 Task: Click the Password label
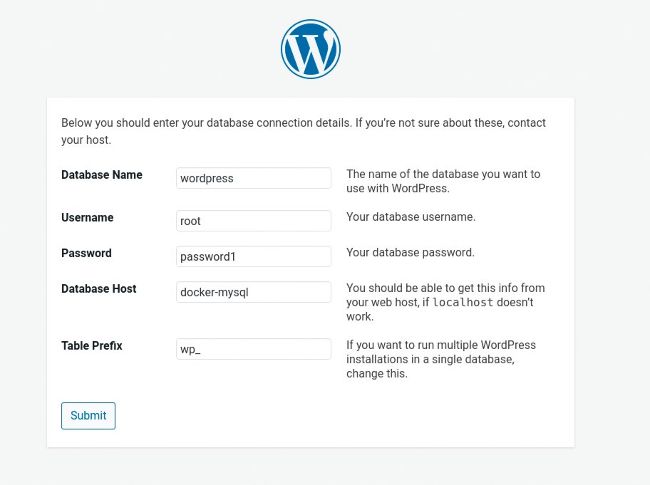86,253
